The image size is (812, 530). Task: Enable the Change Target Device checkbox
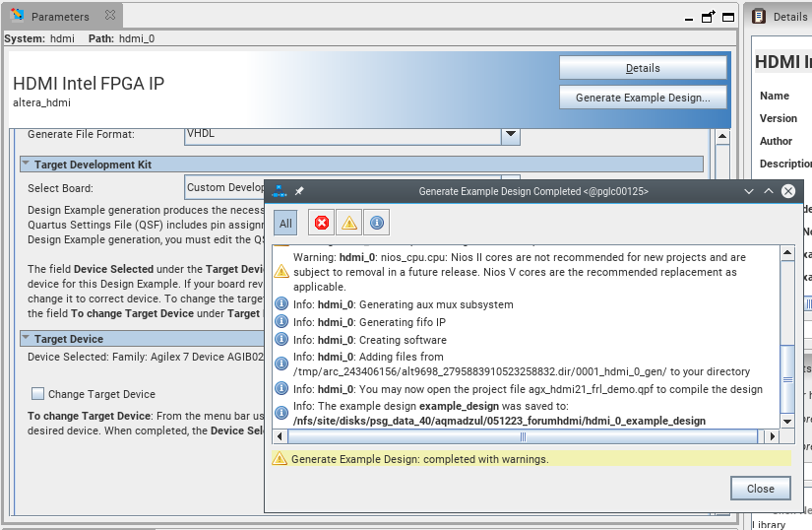pyautogui.click(x=37, y=394)
